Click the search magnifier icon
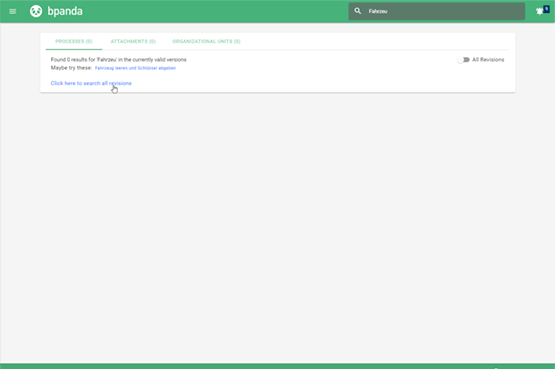 click(357, 11)
